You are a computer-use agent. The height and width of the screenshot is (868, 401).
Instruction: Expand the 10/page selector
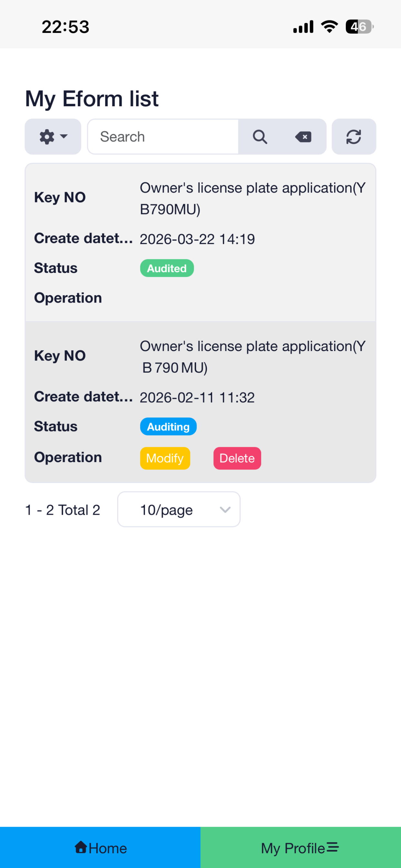point(179,510)
